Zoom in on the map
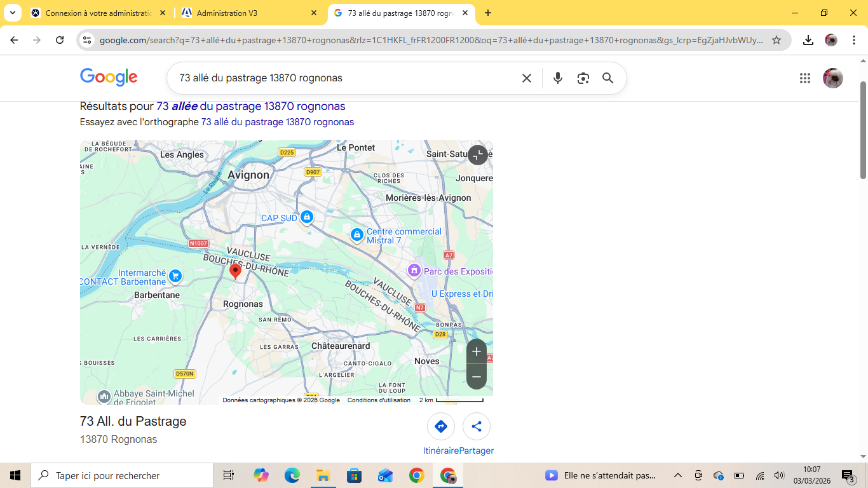 point(477,351)
